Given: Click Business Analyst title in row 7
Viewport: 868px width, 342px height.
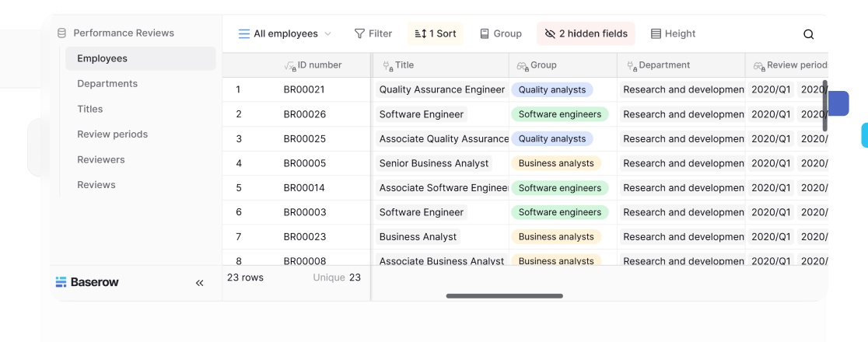Looking at the screenshot, I should pos(418,237).
